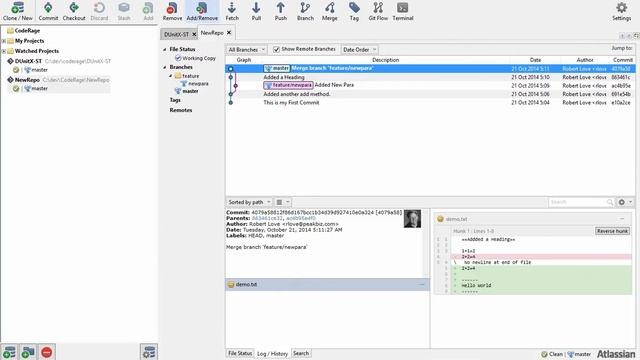Open Git Flow from toolbar
The image size is (640, 360).
click(378, 11)
